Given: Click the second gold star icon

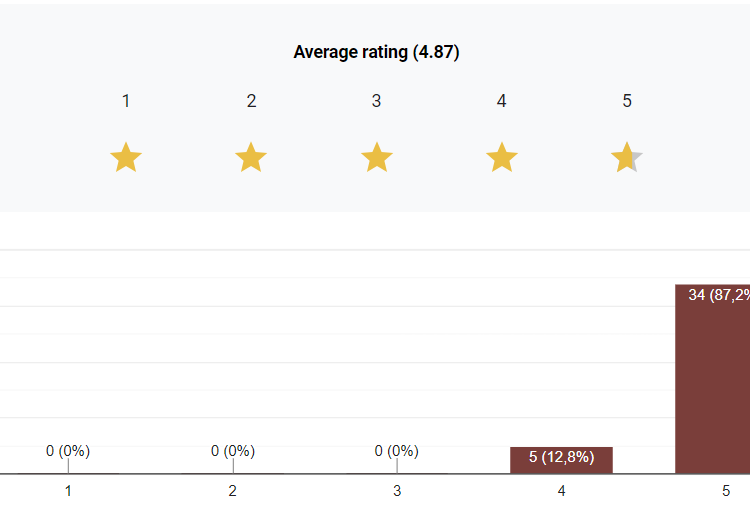Looking at the screenshot, I should [x=251, y=157].
